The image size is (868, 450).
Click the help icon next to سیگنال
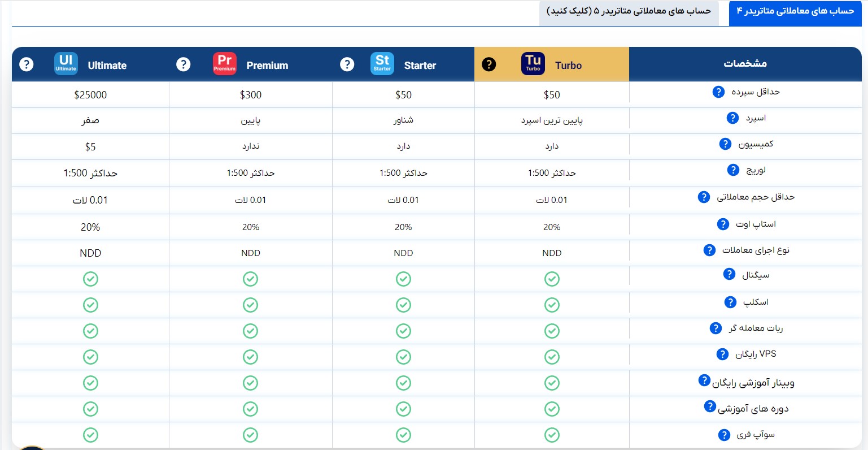[729, 274]
